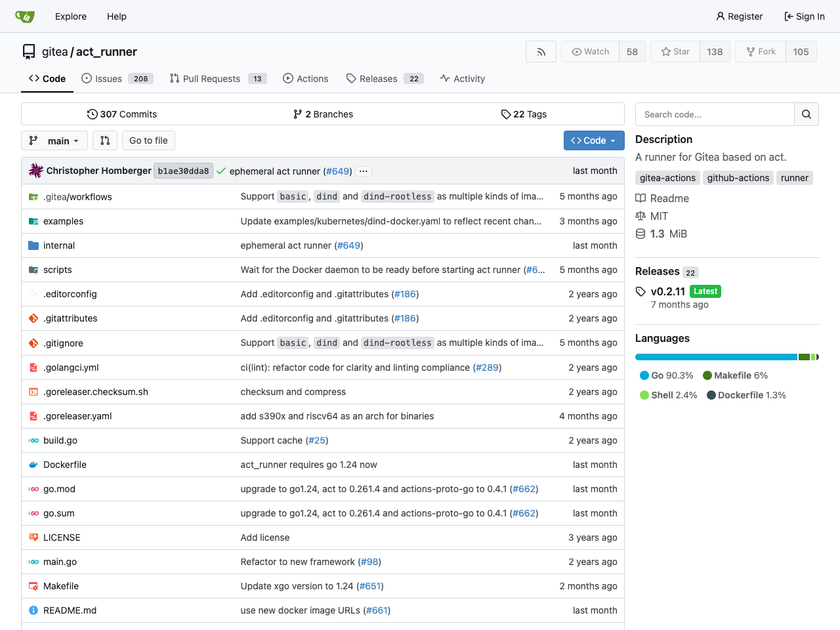Click the Go language blue dot

644,375
